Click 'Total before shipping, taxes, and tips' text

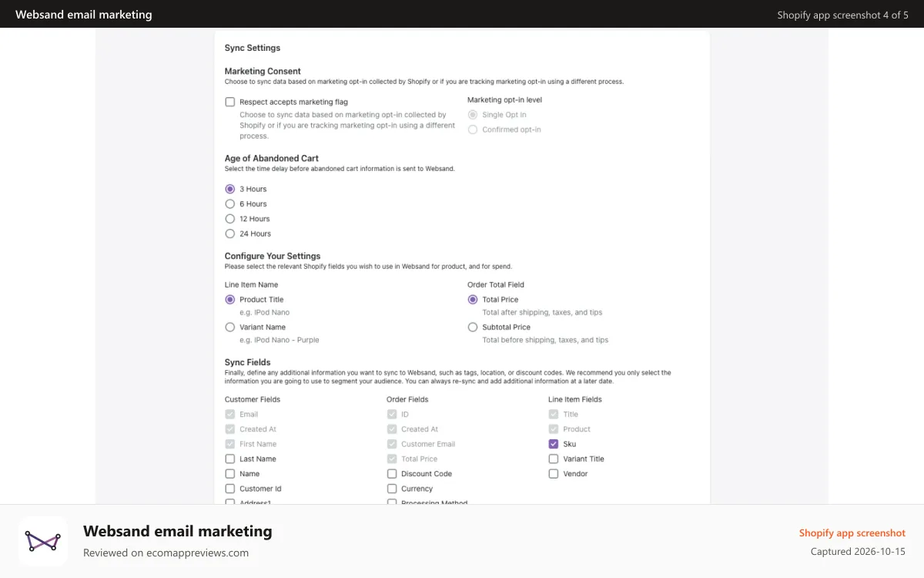pos(546,340)
